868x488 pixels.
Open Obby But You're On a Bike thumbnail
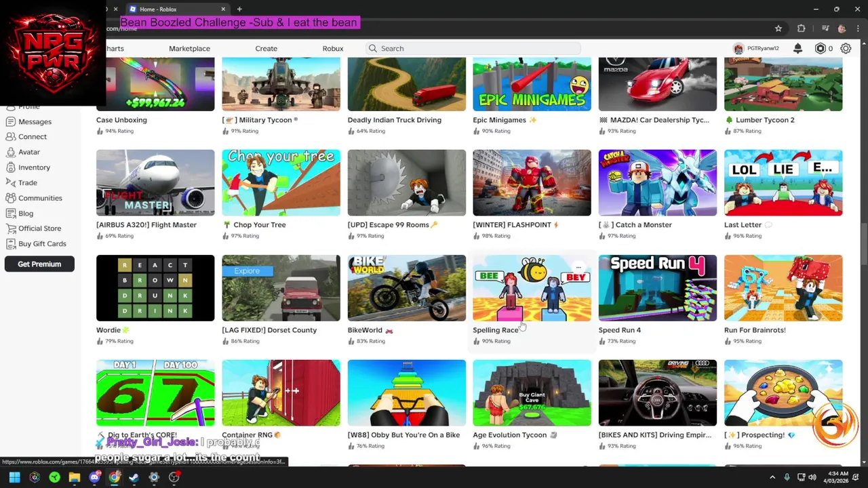[407, 393]
